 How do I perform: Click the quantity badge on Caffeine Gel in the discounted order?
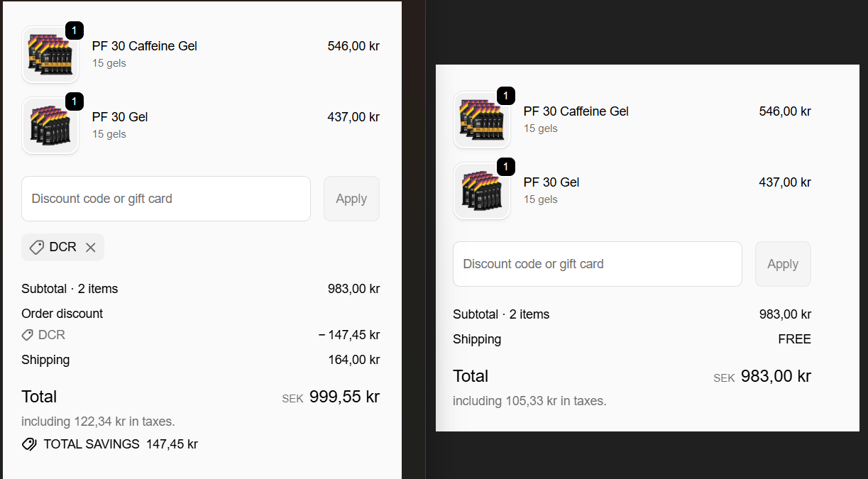click(75, 31)
